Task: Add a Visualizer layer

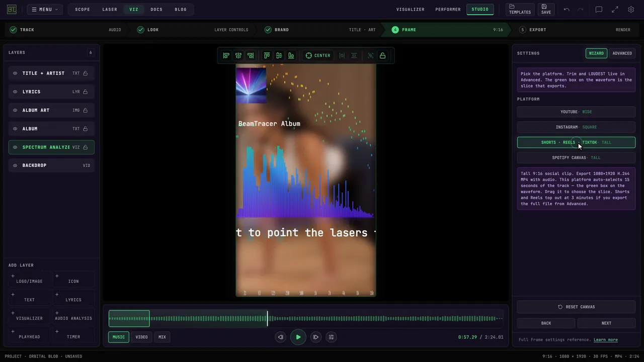Action: (x=29, y=316)
